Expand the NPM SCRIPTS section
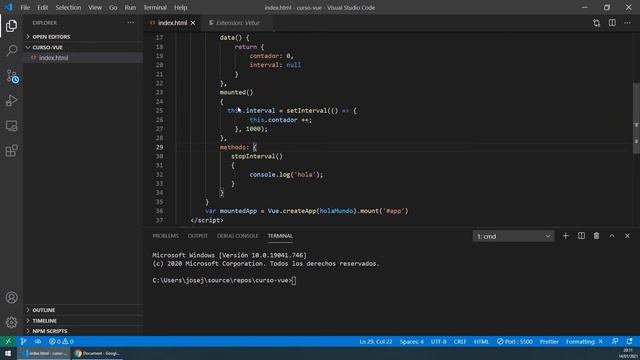640x360 pixels. tap(83, 331)
